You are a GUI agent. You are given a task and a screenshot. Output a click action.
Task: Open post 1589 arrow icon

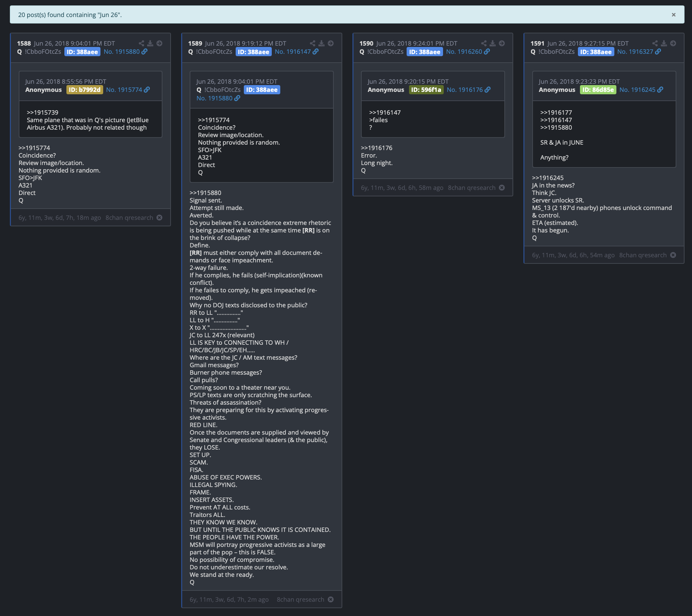[331, 43]
